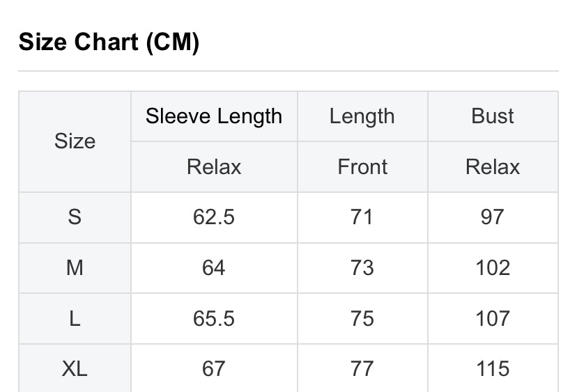This screenshot has height=392, width=577.
Task: Select the Size column header
Action: (x=75, y=141)
